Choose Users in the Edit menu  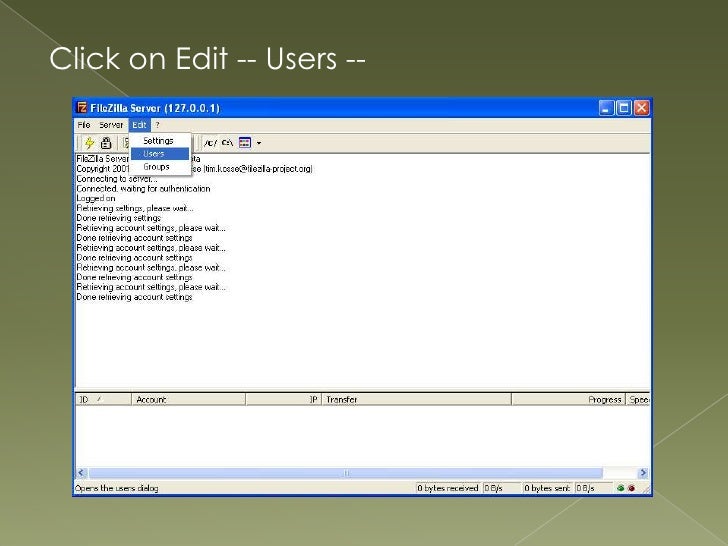point(155,154)
